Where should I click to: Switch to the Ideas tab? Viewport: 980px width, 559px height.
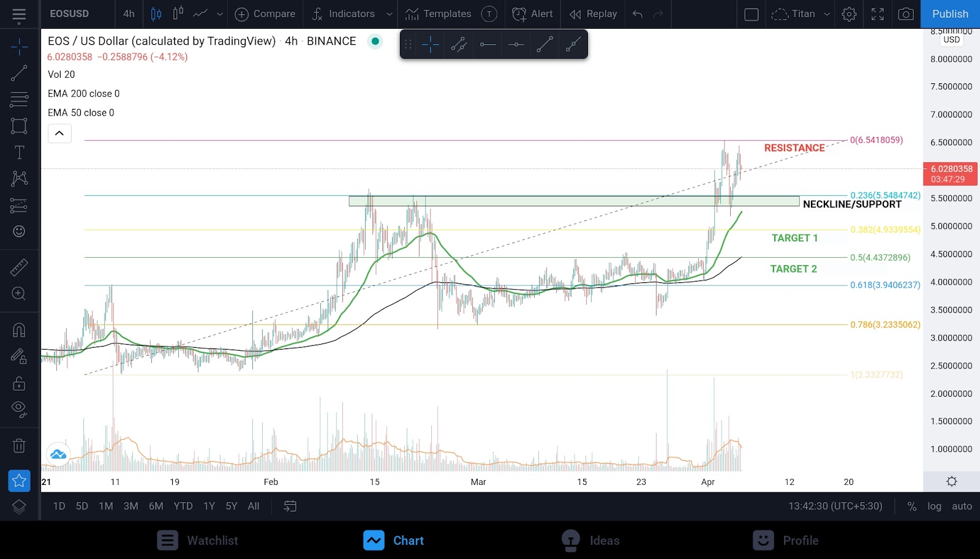click(x=590, y=541)
